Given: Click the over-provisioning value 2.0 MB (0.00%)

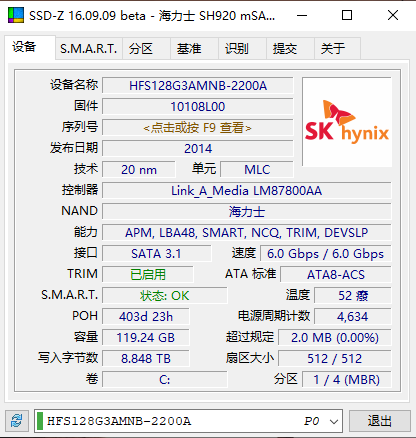Looking at the screenshot, I should tap(335, 338).
